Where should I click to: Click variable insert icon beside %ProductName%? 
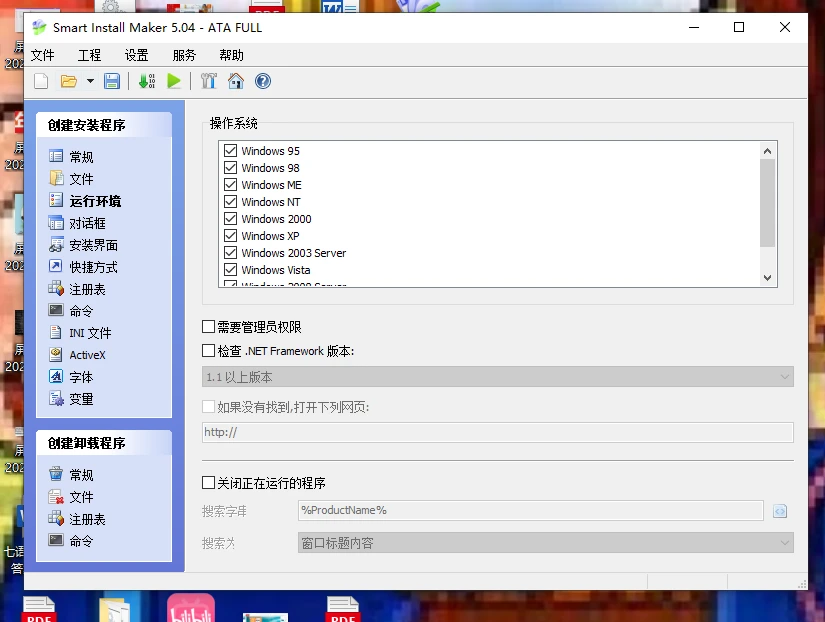pos(780,511)
